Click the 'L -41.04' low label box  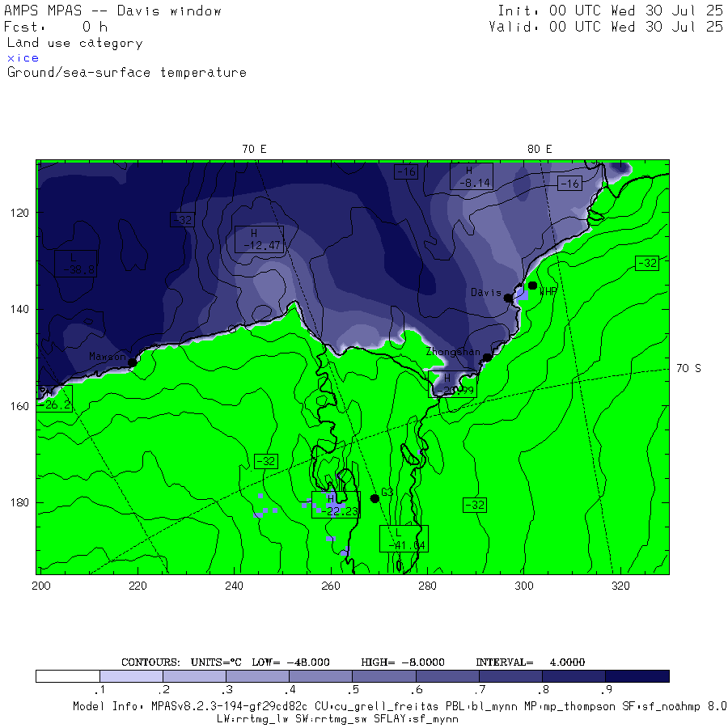(404, 539)
